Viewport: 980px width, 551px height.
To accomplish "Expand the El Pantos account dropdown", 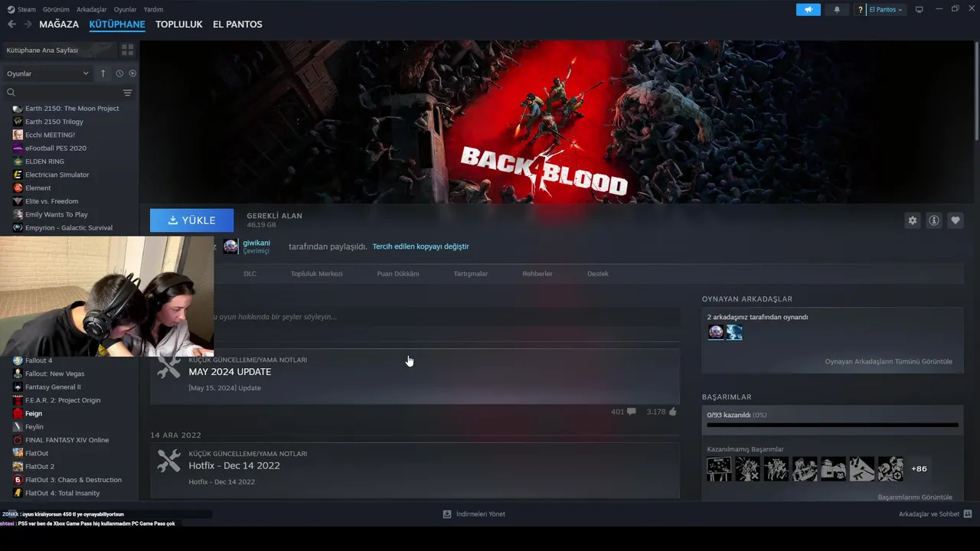I will pos(886,9).
